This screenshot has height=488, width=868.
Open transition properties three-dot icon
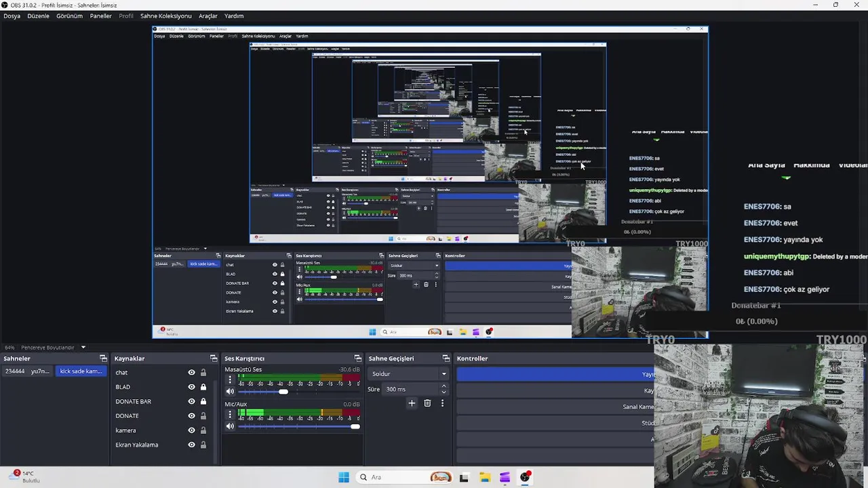(x=442, y=403)
